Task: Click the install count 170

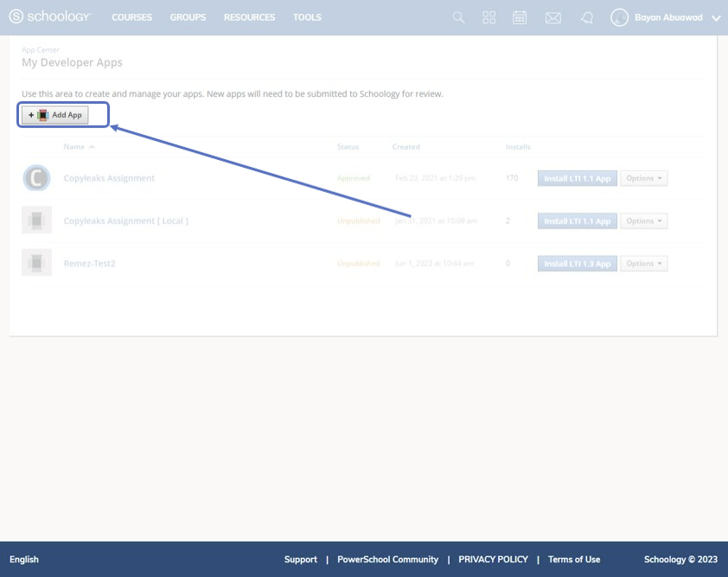Action: (x=512, y=178)
